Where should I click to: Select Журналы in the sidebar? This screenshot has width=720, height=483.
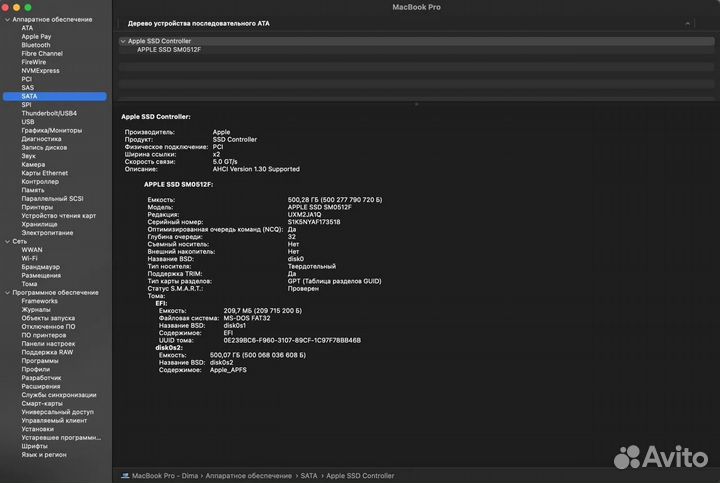coord(36,309)
